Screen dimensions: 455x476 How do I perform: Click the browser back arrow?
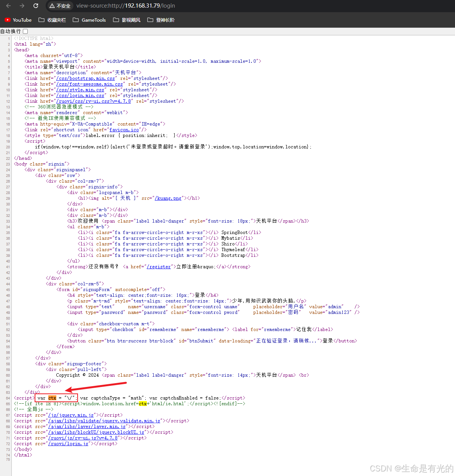click(x=8, y=6)
